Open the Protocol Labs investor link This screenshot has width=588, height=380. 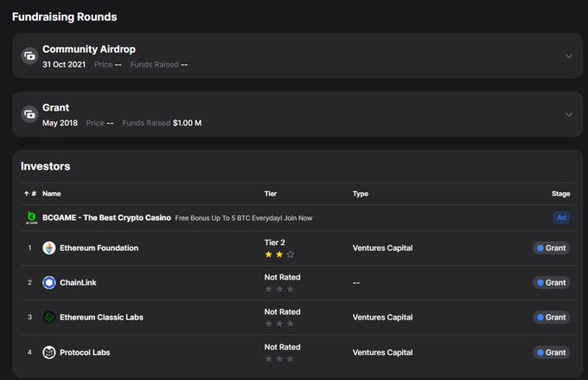pyautogui.click(x=85, y=352)
